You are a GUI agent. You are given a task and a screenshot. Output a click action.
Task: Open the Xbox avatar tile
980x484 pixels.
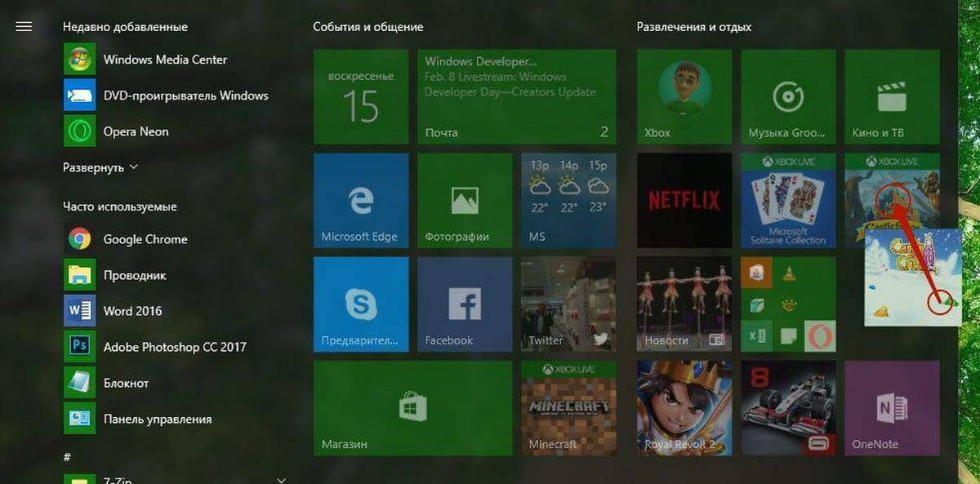tap(684, 96)
